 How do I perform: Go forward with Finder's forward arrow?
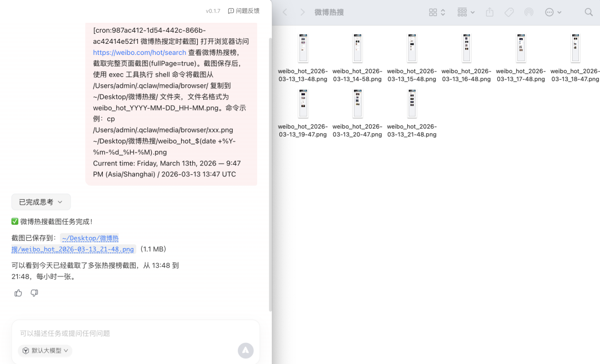tap(302, 12)
